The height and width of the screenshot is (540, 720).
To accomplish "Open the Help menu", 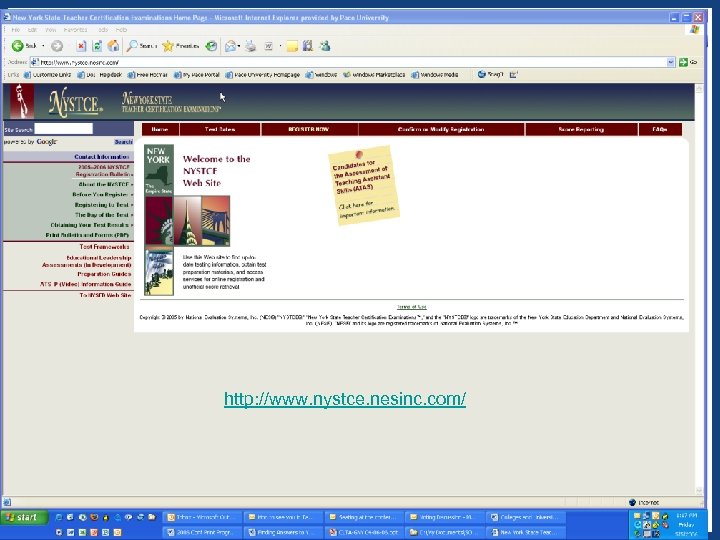I will 121,30.
